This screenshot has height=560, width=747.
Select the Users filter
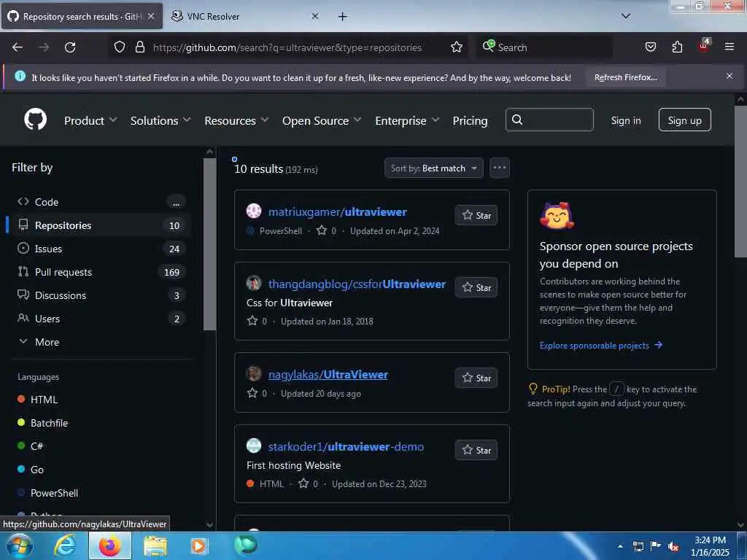[x=99, y=319]
